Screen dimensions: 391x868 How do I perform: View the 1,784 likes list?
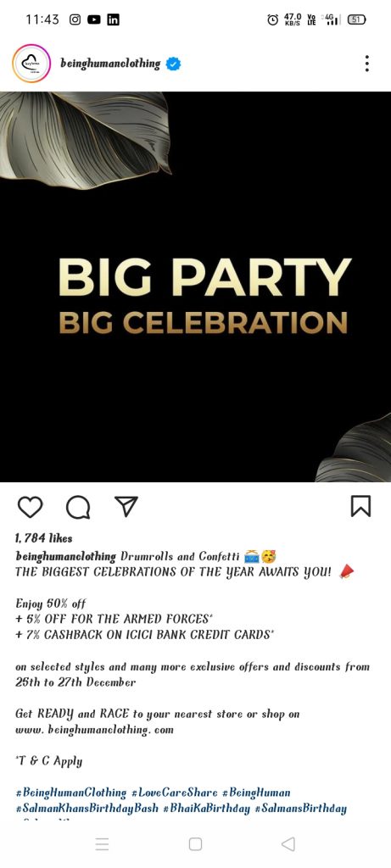44,538
